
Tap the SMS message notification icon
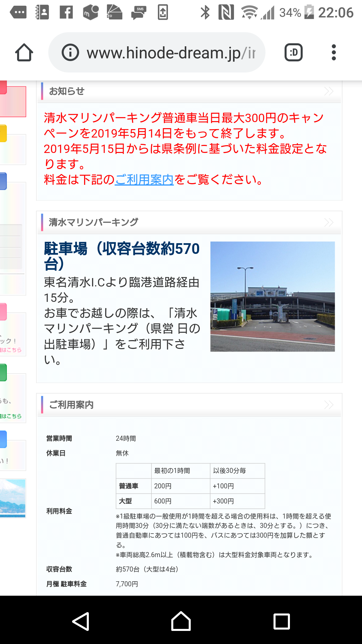[x=139, y=13]
